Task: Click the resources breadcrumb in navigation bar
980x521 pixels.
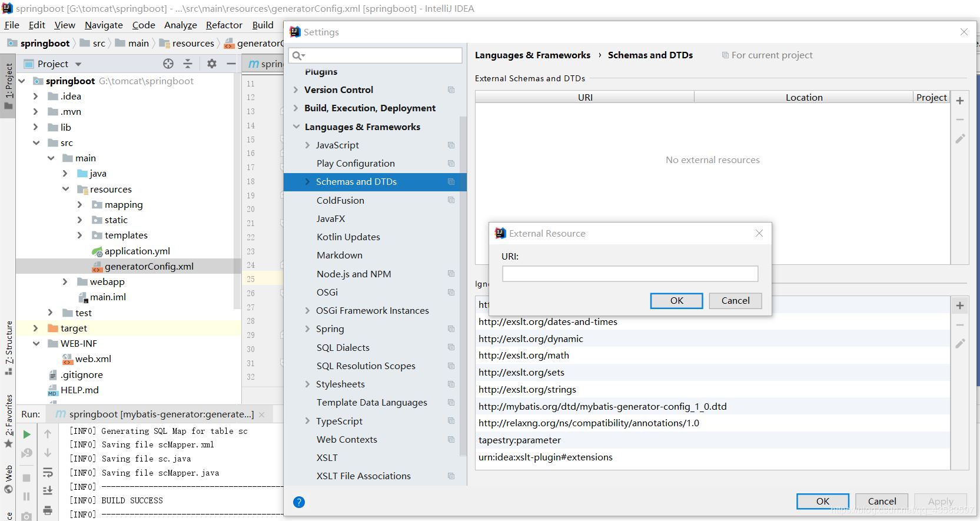Action: click(x=187, y=43)
